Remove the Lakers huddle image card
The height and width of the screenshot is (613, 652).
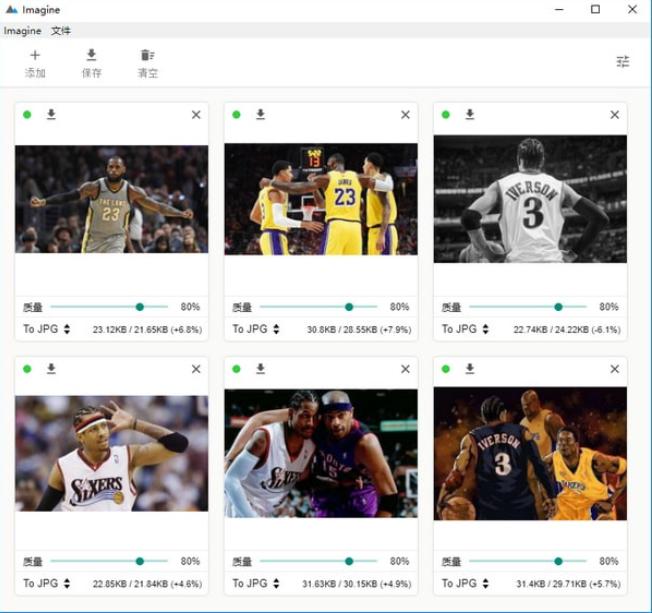tap(405, 115)
